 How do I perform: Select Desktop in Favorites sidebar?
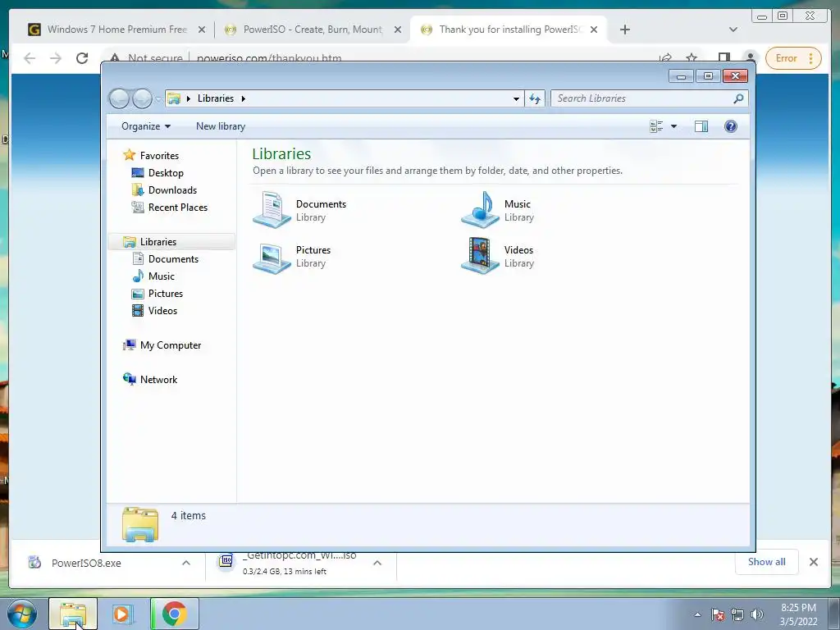pos(166,173)
